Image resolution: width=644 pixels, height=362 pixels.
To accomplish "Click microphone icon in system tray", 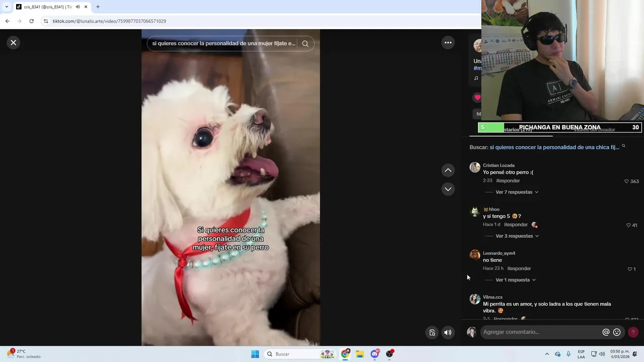I will tap(569, 354).
